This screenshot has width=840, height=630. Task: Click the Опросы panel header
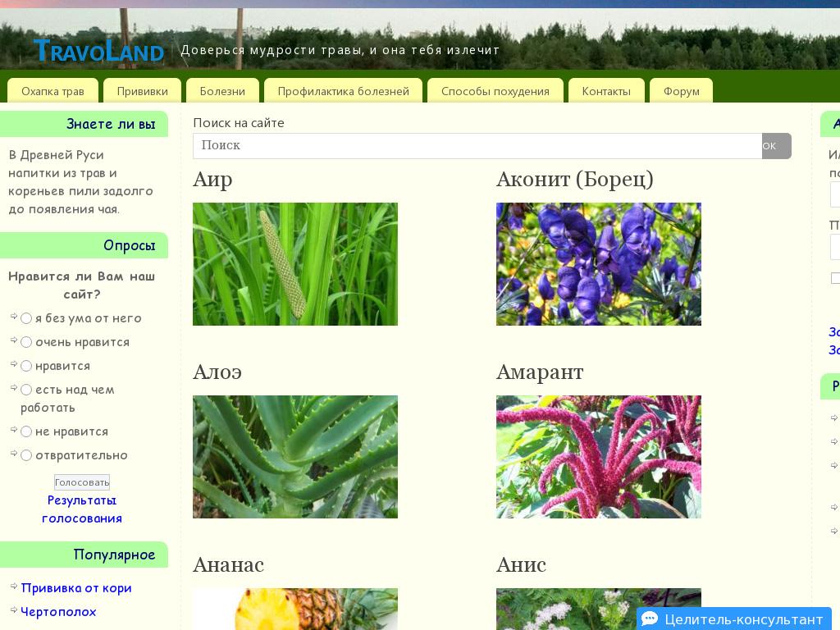pos(84,245)
